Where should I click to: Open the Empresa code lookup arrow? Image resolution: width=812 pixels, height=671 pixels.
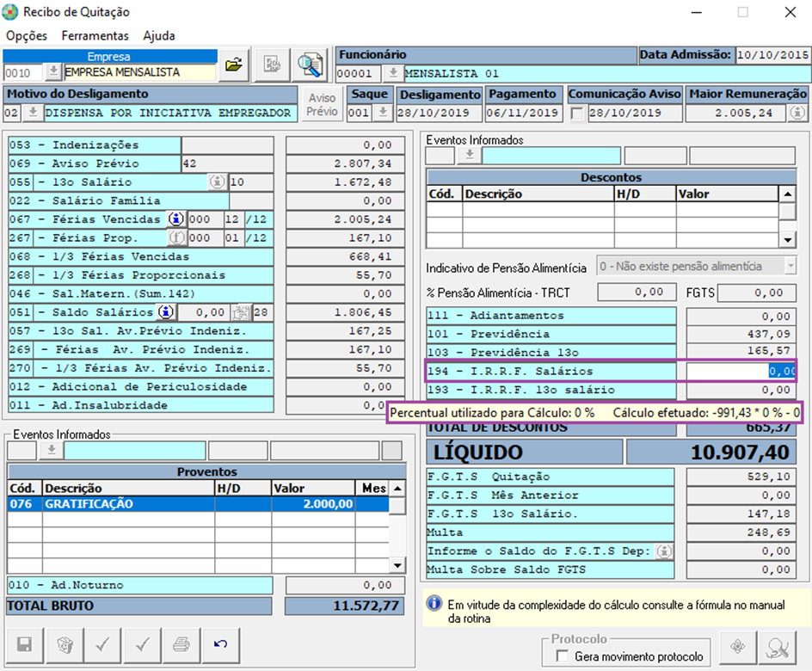pos(53,72)
